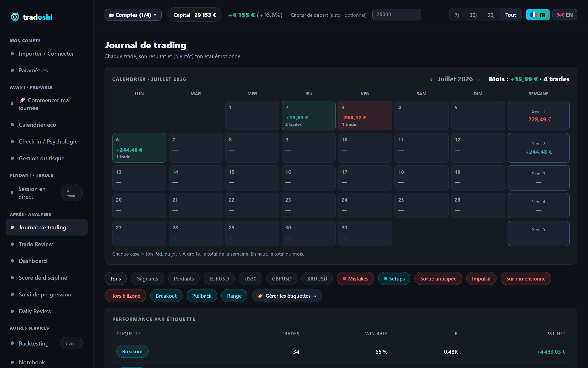Viewport: 588px width, 368px height.
Task: Click the folder icon in Comptes selector
Action: click(x=111, y=15)
